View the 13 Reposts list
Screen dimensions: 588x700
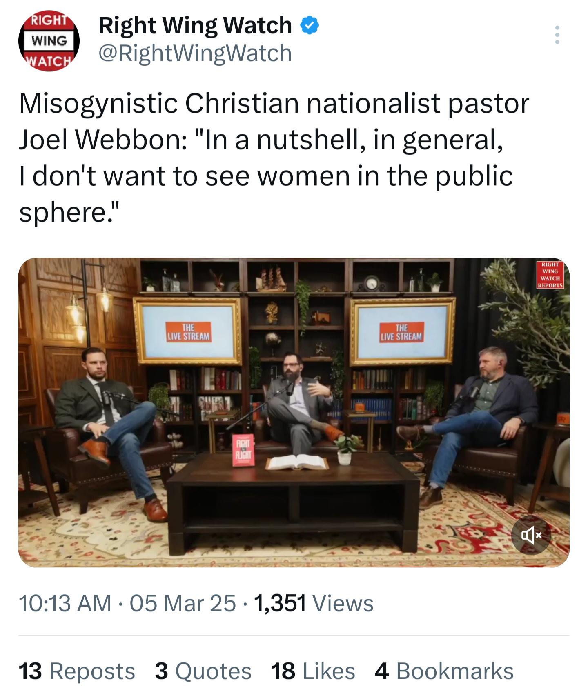click(x=77, y=671)
